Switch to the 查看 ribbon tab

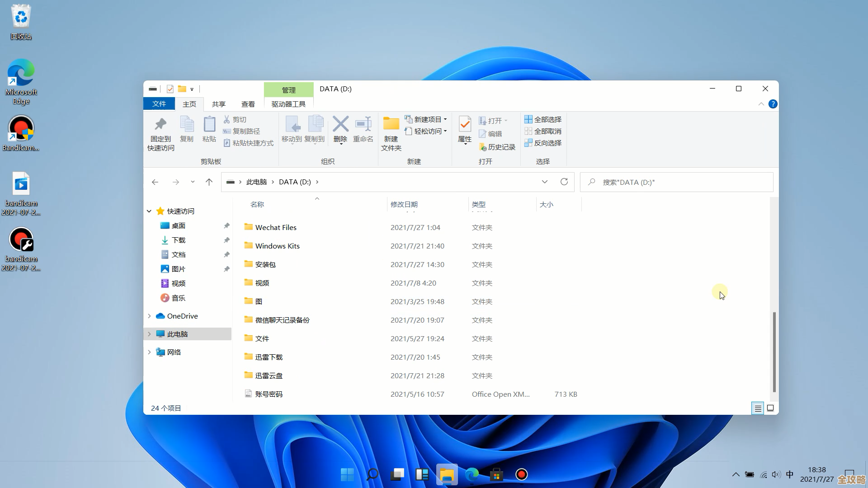pos(248,104)
